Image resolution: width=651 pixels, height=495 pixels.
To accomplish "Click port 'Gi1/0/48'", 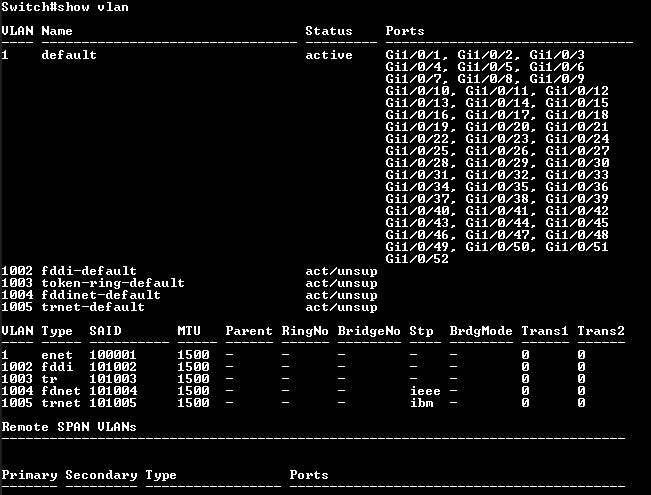I will [x=577, y=235].
